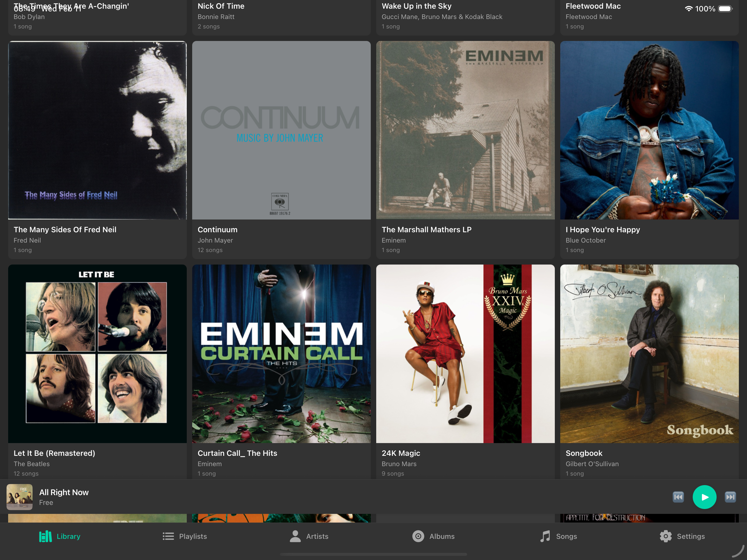
Task: Tap Gucci Mane, Bruno Mars & Kodak Black
Action: 442,17
